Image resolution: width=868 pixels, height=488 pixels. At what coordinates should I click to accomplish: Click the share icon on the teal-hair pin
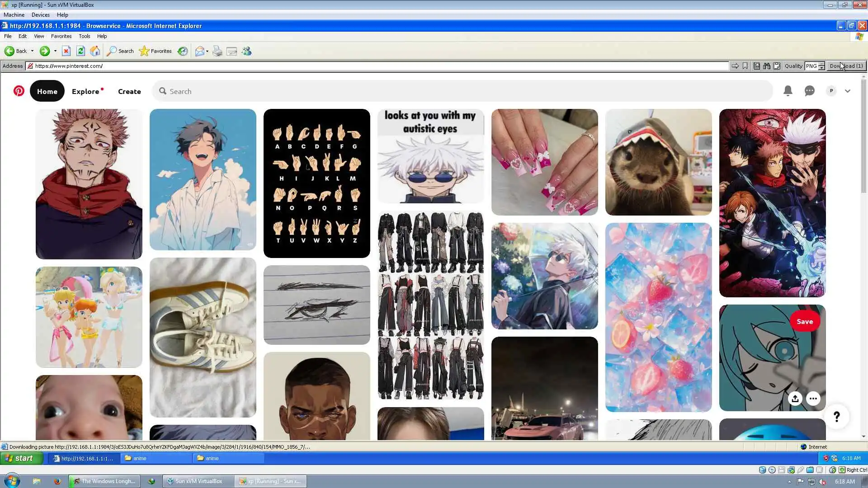tap(795, 399)
